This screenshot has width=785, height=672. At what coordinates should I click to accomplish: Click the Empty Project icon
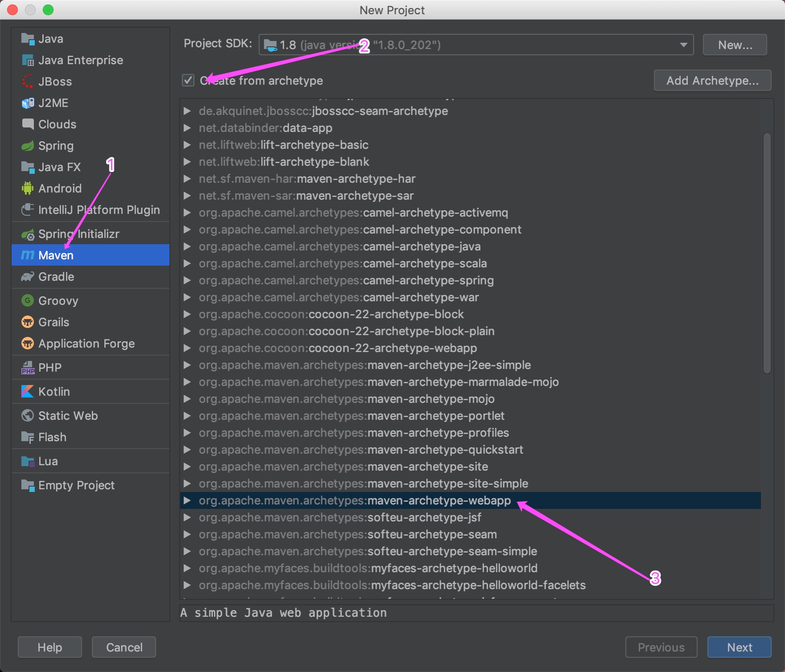click(28, 485)
